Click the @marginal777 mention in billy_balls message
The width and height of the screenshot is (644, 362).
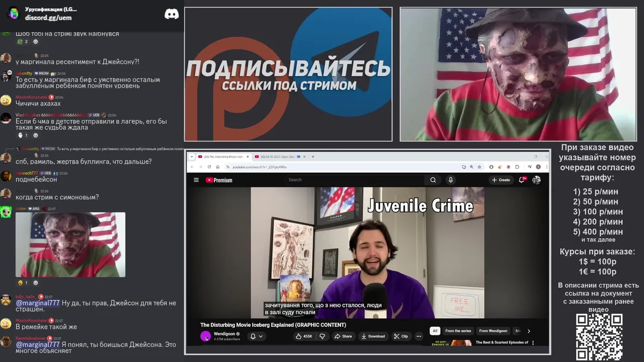pyautogui.click(x=38, y=303)
